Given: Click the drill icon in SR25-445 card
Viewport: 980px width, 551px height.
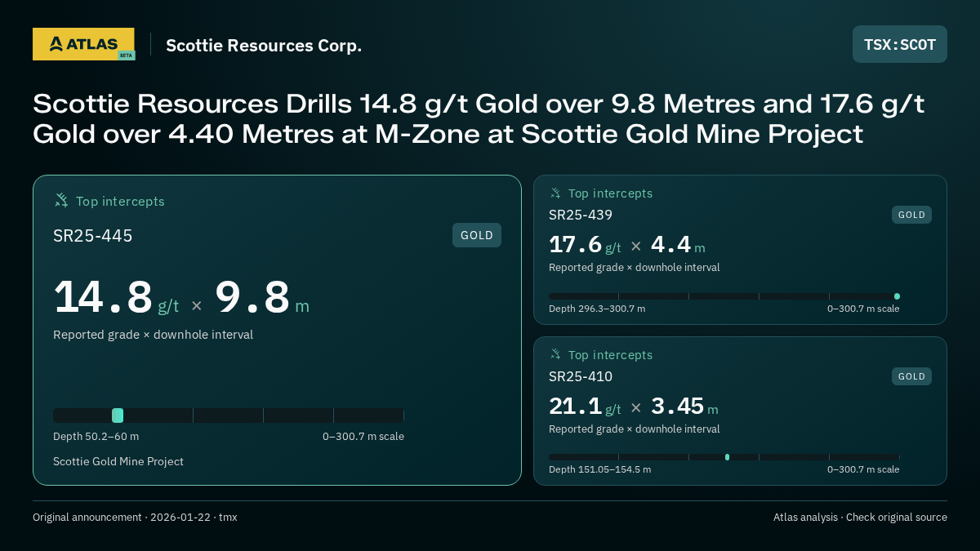Looking at the screenshot, I should click(x=61, y=200).
